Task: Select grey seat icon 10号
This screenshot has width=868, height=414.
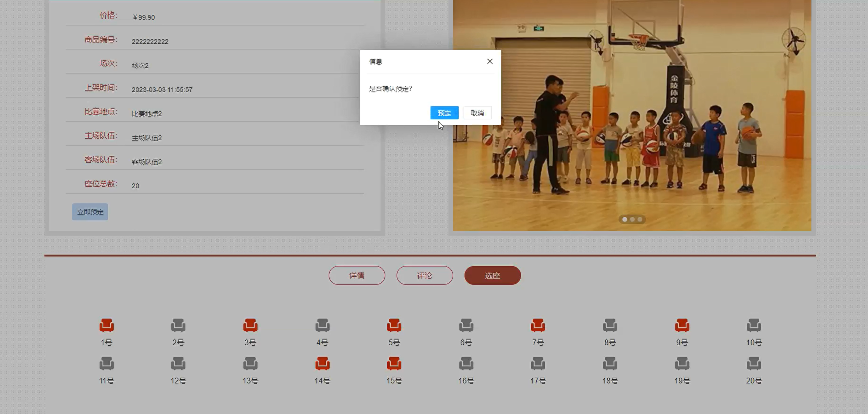Action: click(754, 325)
